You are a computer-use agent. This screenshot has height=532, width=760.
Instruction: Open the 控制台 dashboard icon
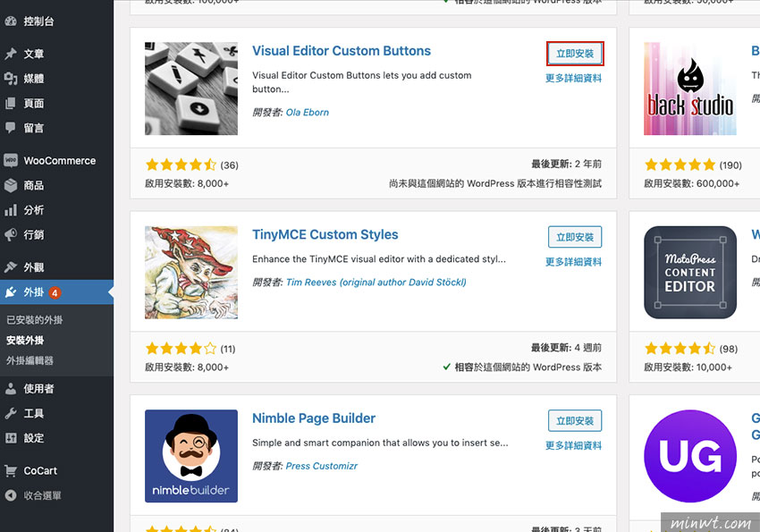11,21
